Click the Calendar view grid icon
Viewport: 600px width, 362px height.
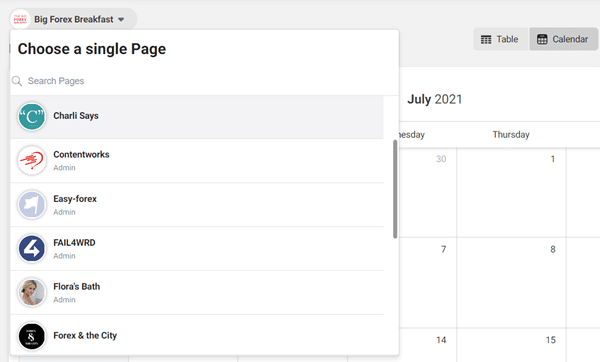click(542, 39)
